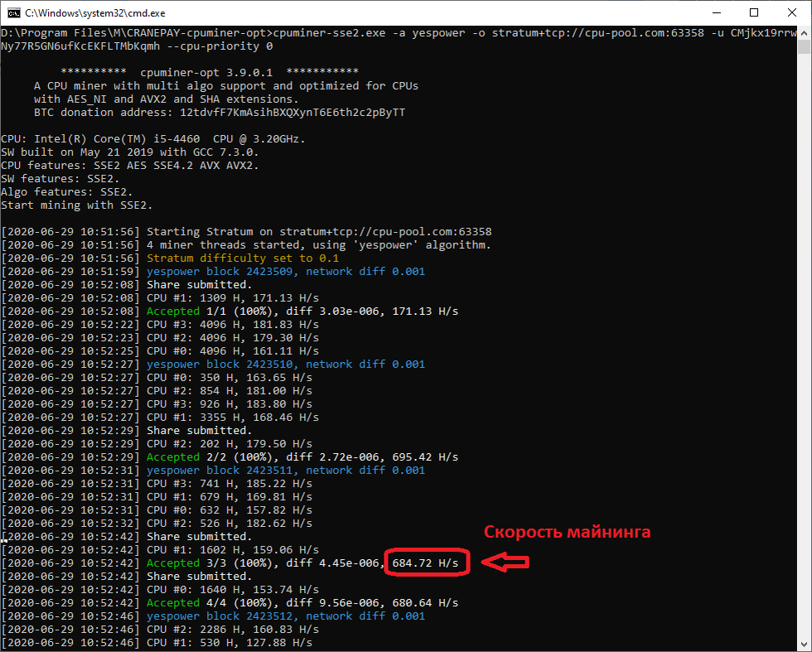Click the empty vertical scrollbar track

tap(804, 342)
